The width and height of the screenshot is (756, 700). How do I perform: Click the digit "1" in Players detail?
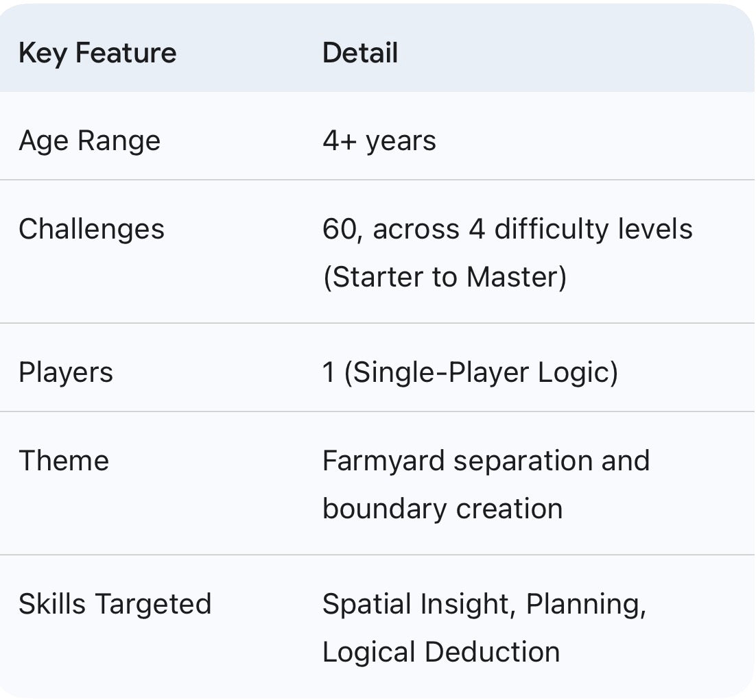coord(329,373)
